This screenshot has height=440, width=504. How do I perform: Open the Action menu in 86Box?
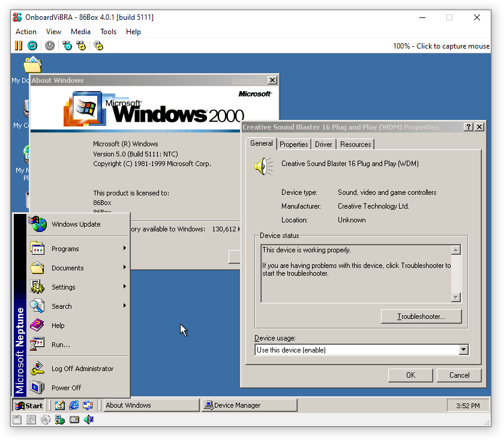point(26,32)
